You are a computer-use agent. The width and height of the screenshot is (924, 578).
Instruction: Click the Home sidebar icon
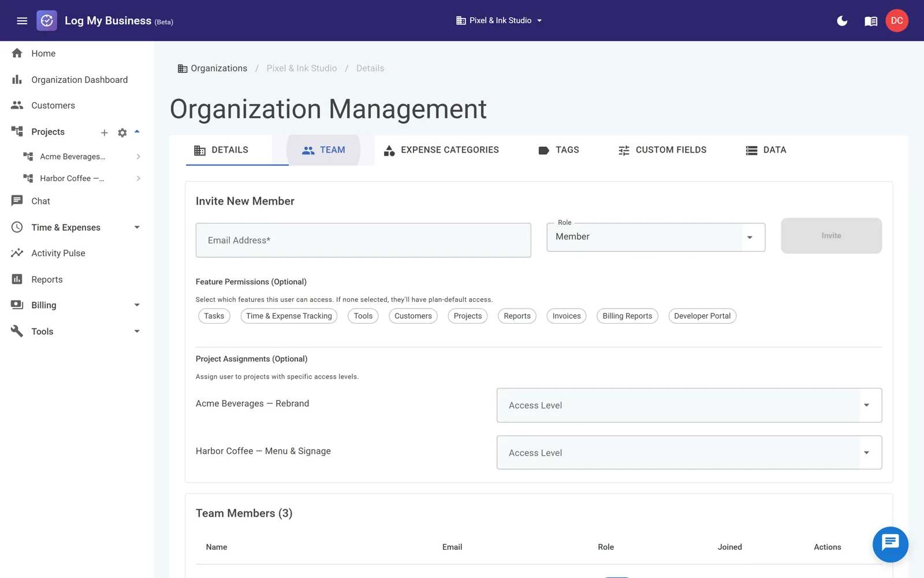[x=17, y=53]
